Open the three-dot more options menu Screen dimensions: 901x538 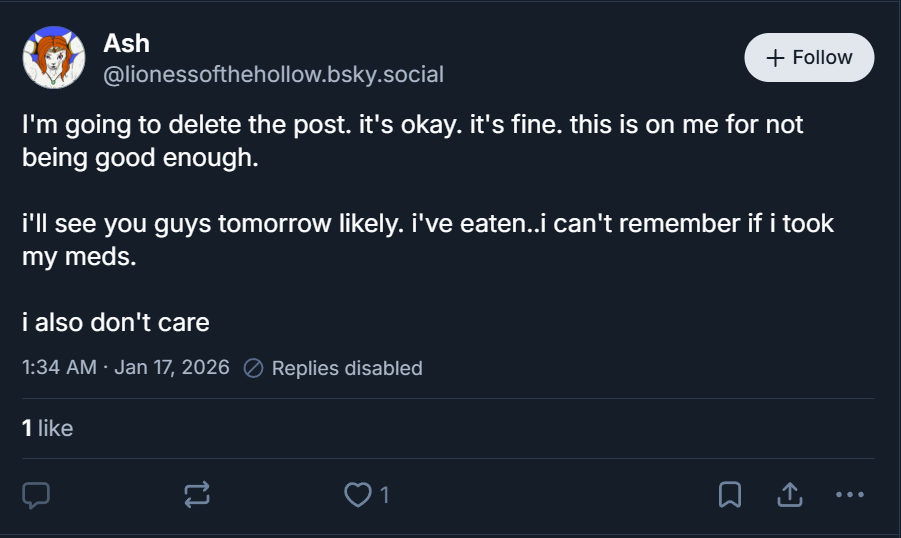click(x=850, y=494)
